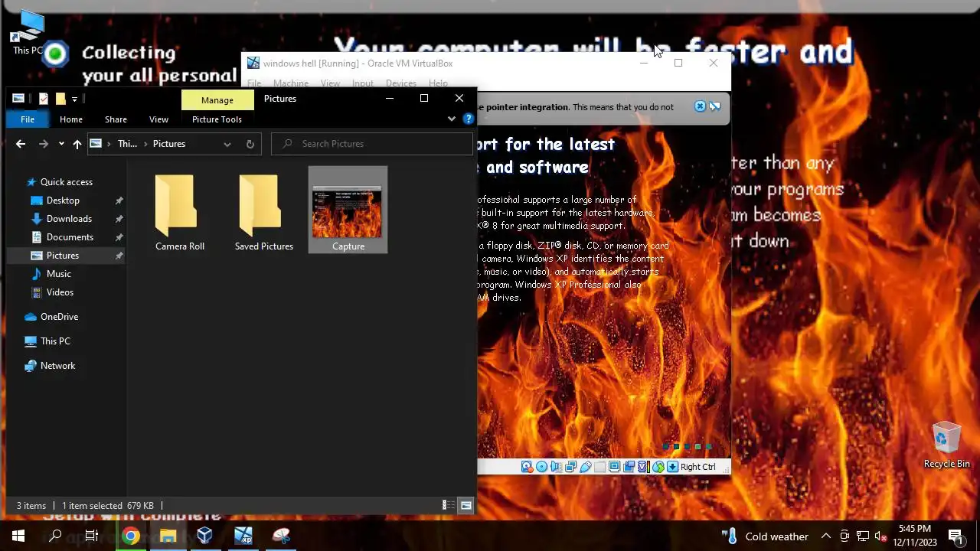Image resolution: width=980 pixels, height=551 pixels.
Task: Open Network in navigation pane
Action: click(x=57, y=366)
